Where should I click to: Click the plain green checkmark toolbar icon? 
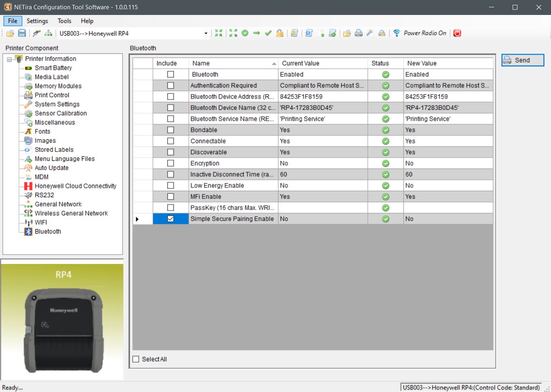[x=268, y=33]
